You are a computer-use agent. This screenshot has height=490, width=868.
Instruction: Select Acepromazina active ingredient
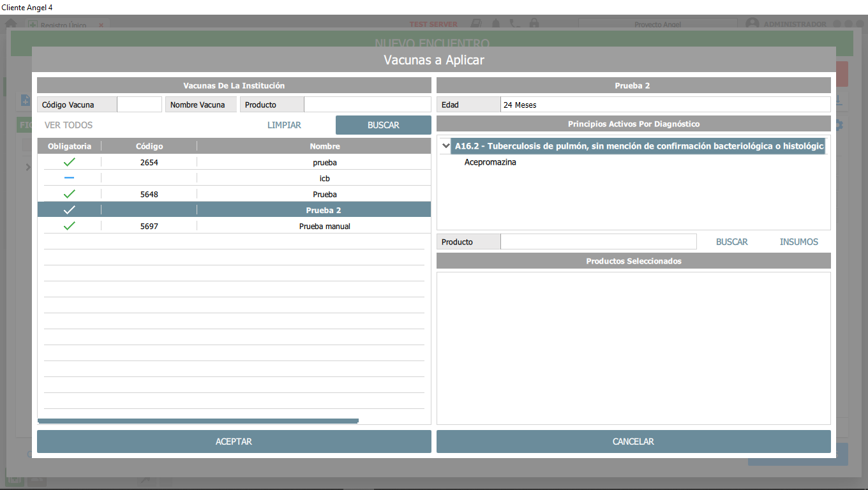(490, 162)
